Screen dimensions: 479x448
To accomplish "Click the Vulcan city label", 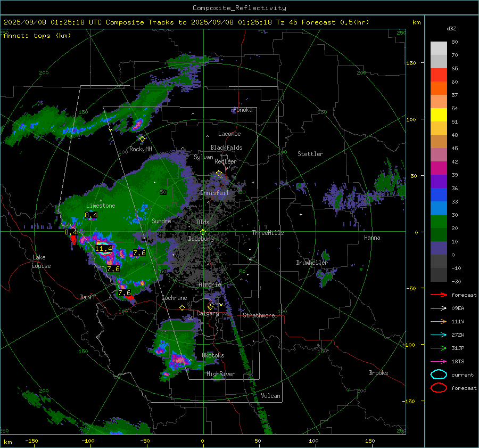I will [x=270, y=396].
